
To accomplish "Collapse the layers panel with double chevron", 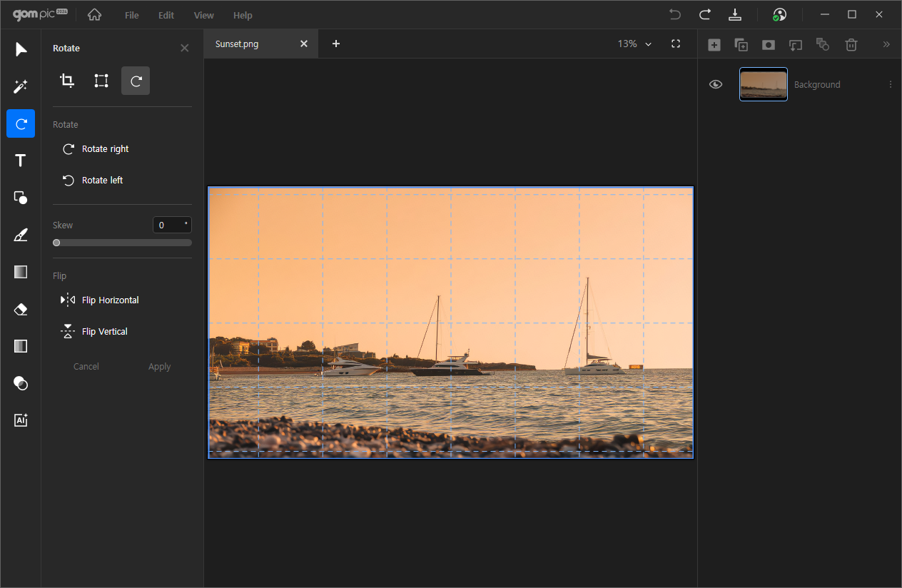I will [x=886, y=44].
